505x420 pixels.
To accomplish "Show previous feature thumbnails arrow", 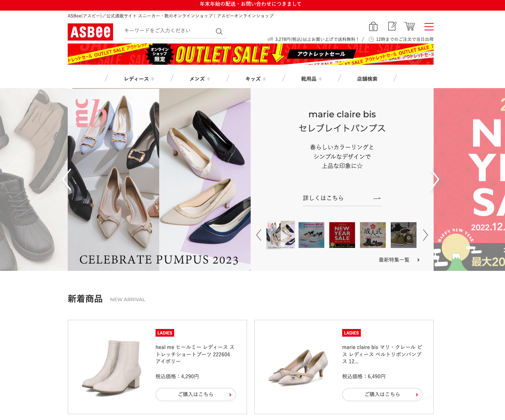I will [259, 235].
